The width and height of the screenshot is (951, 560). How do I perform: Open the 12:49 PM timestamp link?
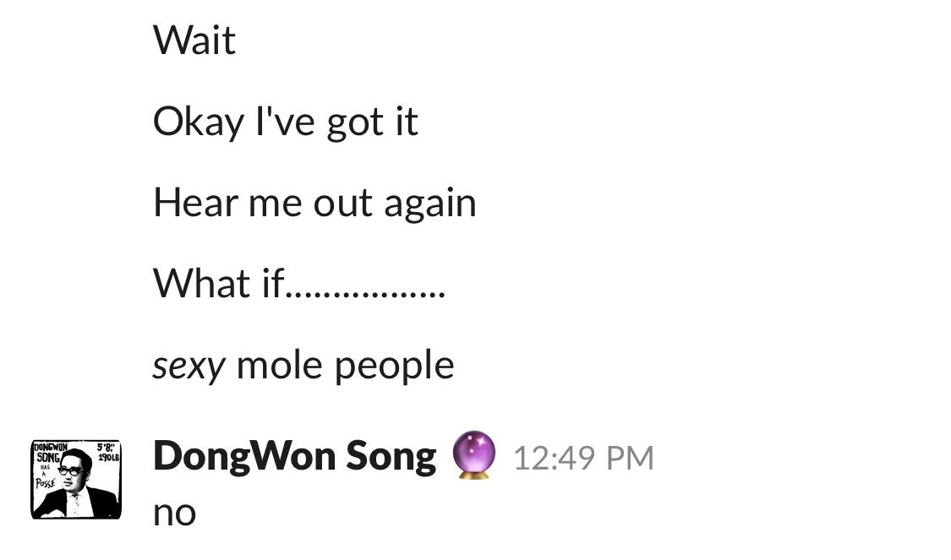[x=583, y=458]
